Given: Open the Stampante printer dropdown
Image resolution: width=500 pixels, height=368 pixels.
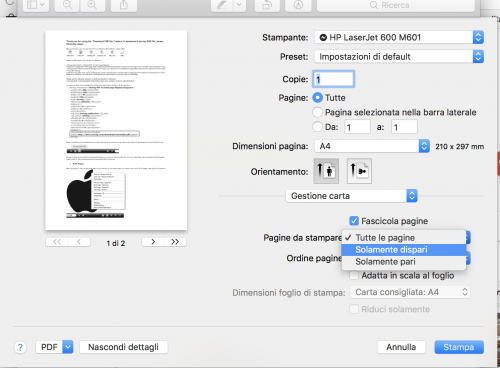Looking at the screenshot, I should [x=399, y=37].
